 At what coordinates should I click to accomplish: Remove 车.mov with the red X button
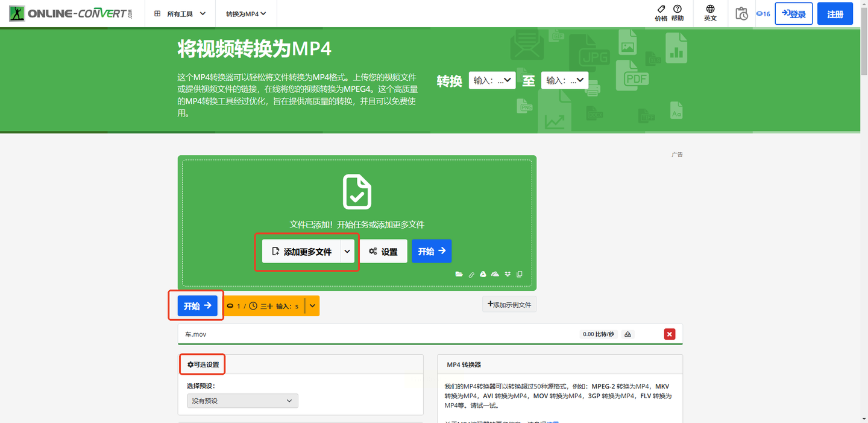[669, 334]
